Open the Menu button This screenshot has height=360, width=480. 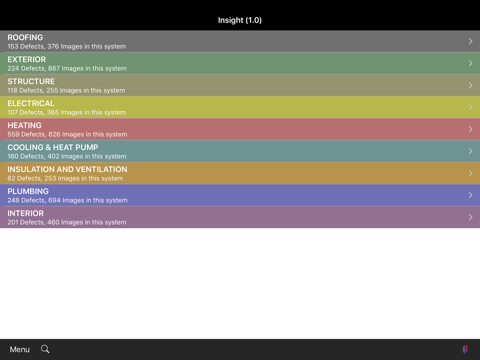[20, 349]
